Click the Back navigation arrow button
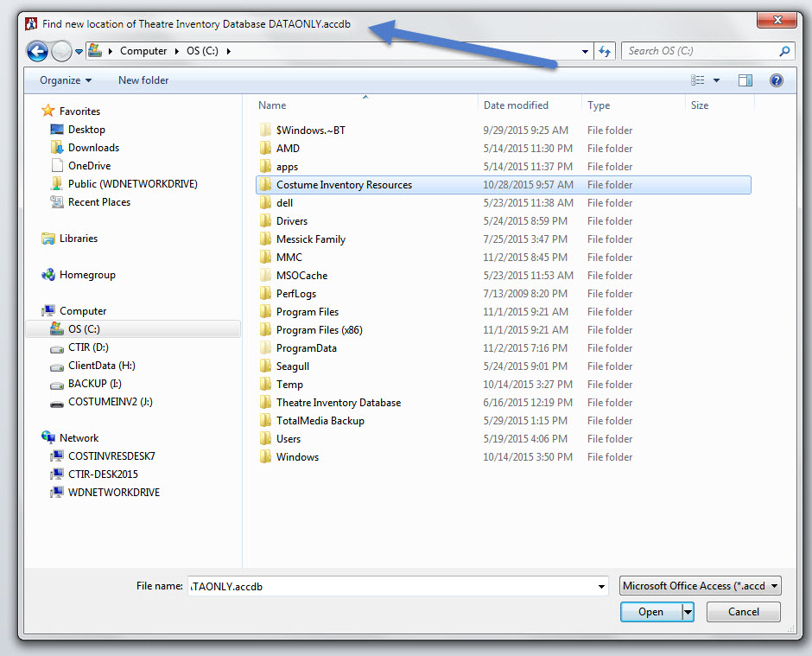The image size is (812, 656). 37,51
